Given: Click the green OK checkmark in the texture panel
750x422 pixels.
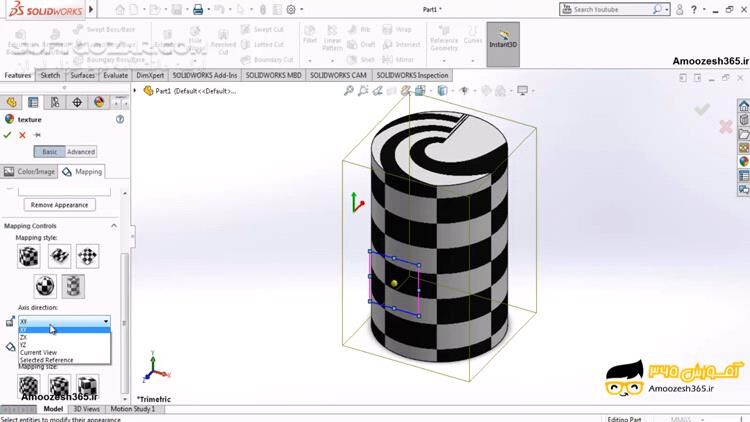Looking at the screenshot, I should point(8,135).
